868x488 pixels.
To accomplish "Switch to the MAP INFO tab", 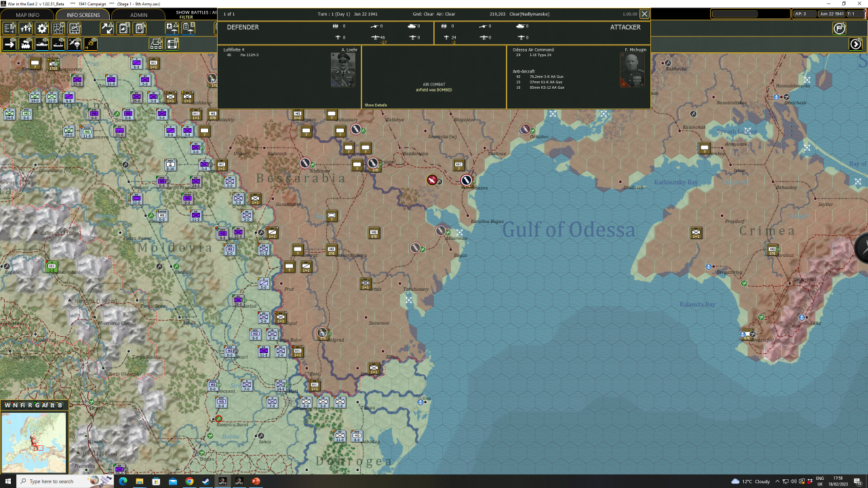I will 27,15.
